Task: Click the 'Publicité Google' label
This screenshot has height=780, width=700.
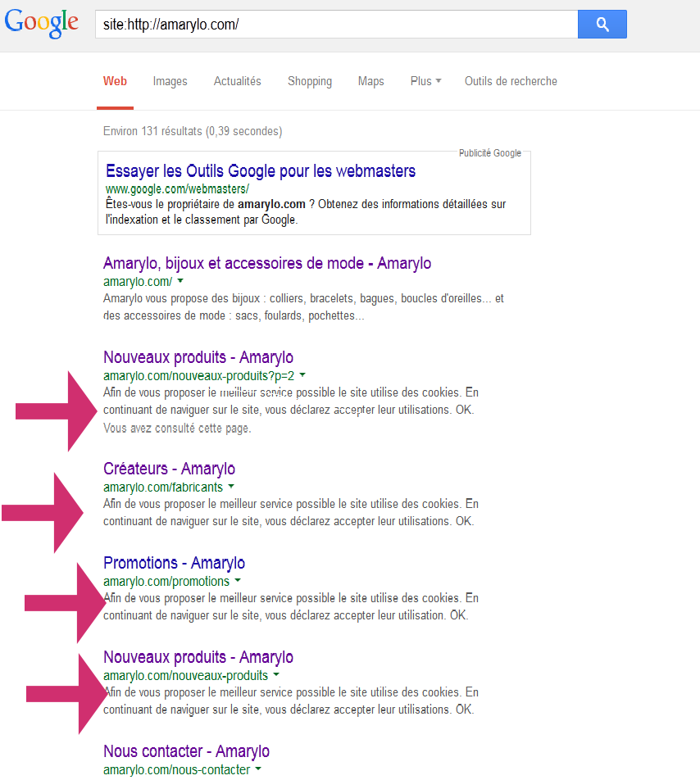Action: [x=489, y=153]
